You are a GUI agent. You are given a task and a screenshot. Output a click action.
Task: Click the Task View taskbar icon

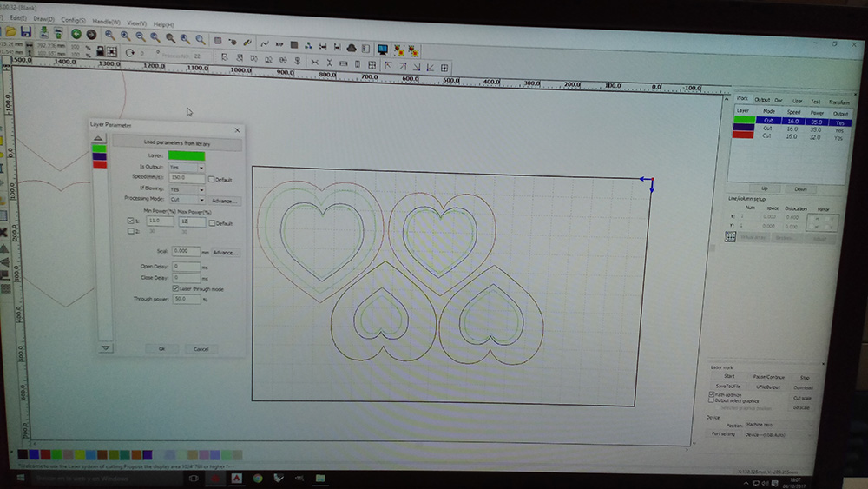[x=194, y=478]
